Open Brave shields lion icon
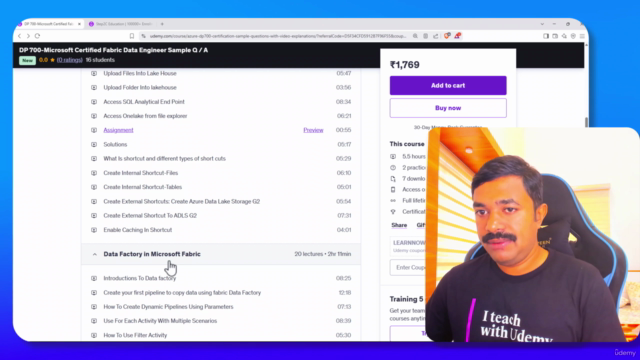This screenshot has width=640, height=360. tap(447, 36)
